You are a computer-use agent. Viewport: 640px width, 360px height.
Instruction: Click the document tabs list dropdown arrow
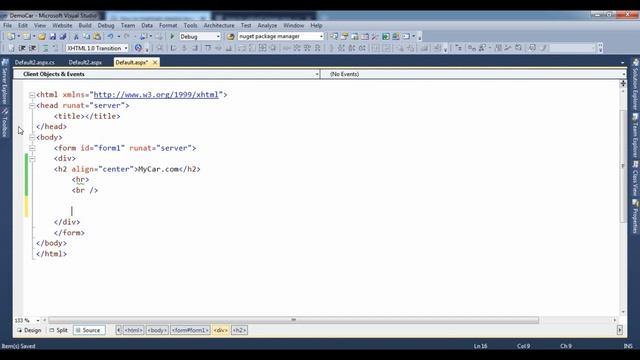click(x=622, y=63)
